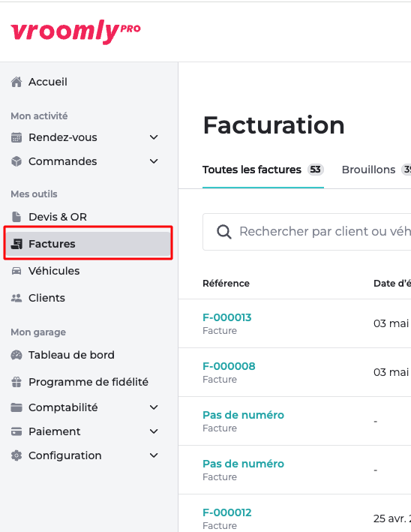
Task: Click the Véhicules car icon
Action: tap(16, 271)
